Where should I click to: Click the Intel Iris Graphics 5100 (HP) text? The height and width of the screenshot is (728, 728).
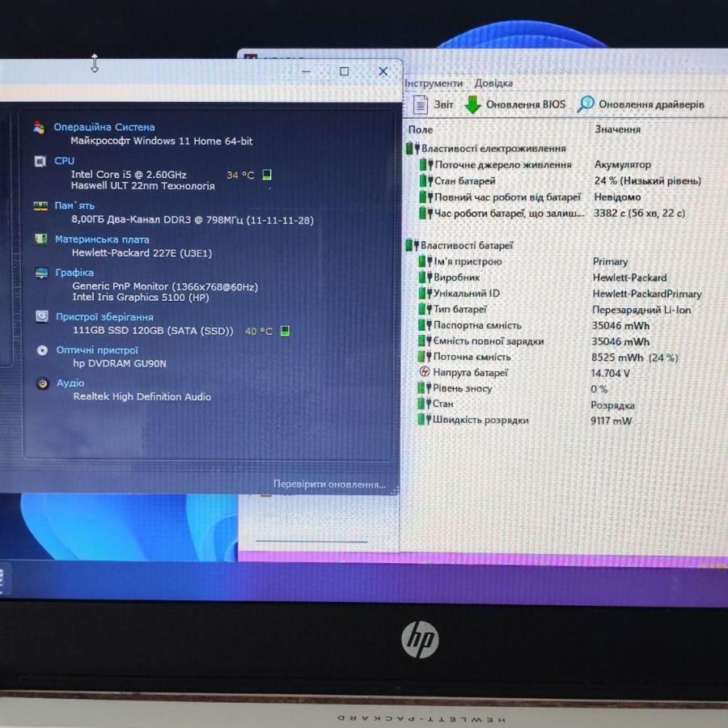tap(140, 297)
